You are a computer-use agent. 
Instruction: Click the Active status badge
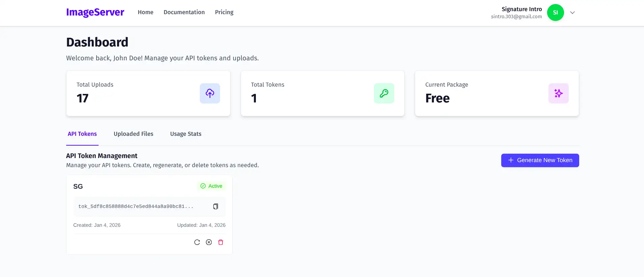click(x=211, y=186)
